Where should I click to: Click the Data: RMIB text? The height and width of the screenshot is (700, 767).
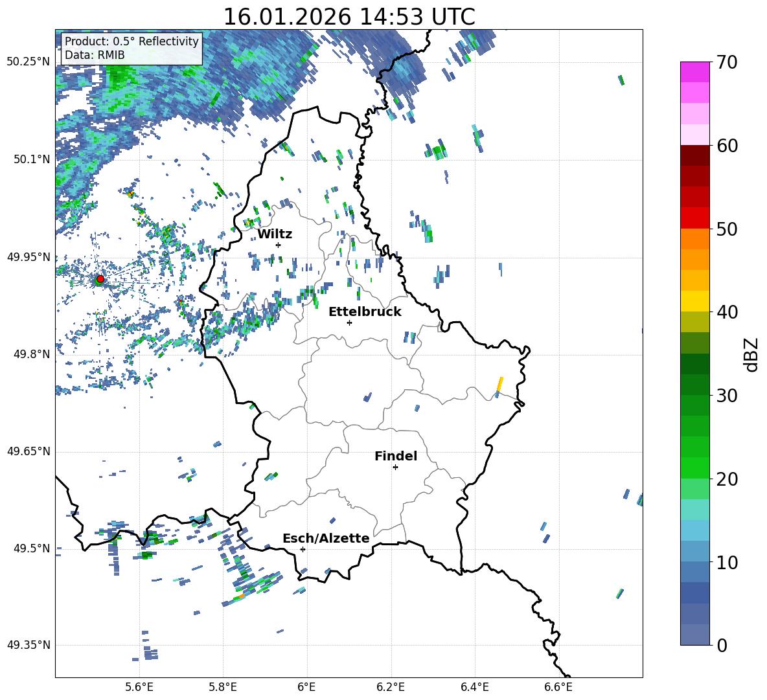(x=95, y=55)
